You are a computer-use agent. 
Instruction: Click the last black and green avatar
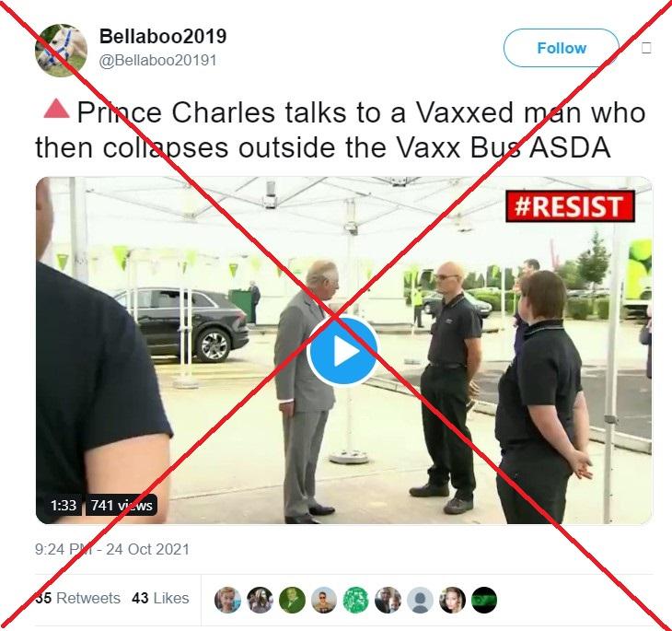(x=484, y=600)
